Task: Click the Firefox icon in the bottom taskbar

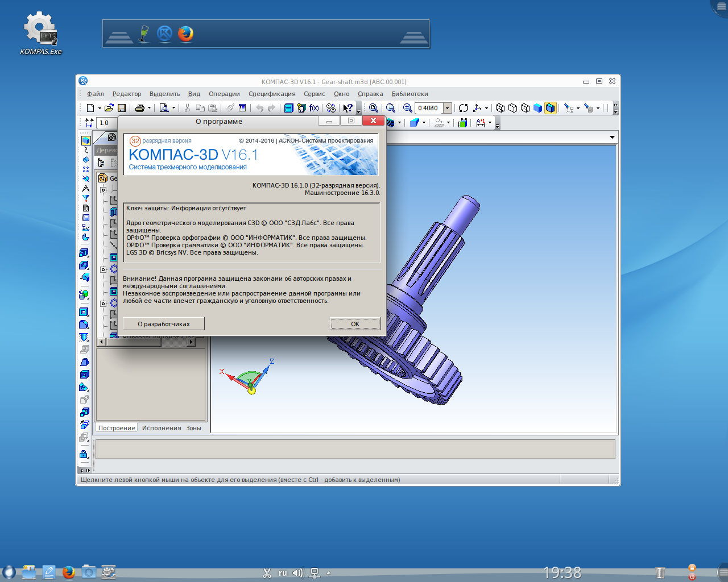Action: click(x=69, y=572)
